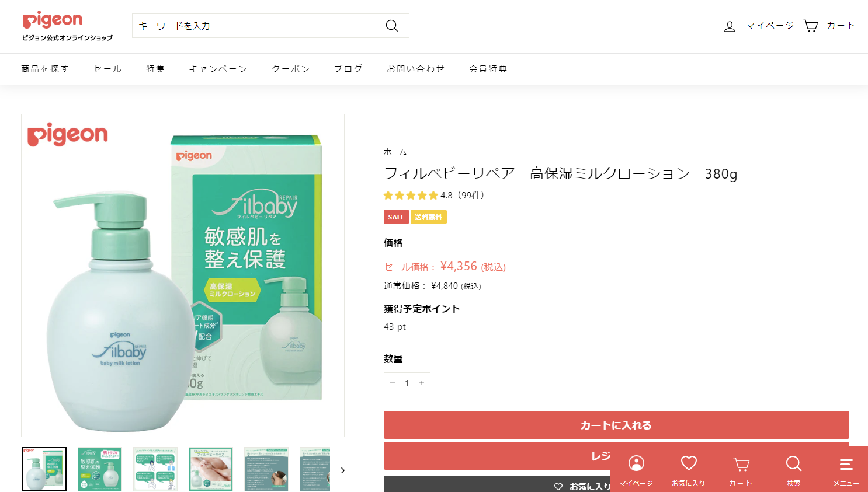The height and width of the screenshot is (492, 868).
Task: Click the yellow 送料無料 badge
Action: (x=428, y=217)
